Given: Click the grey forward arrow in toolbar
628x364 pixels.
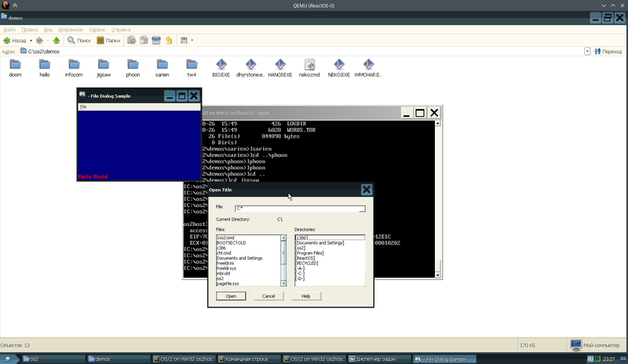Looking at the screenshot, I should point(39,40).
